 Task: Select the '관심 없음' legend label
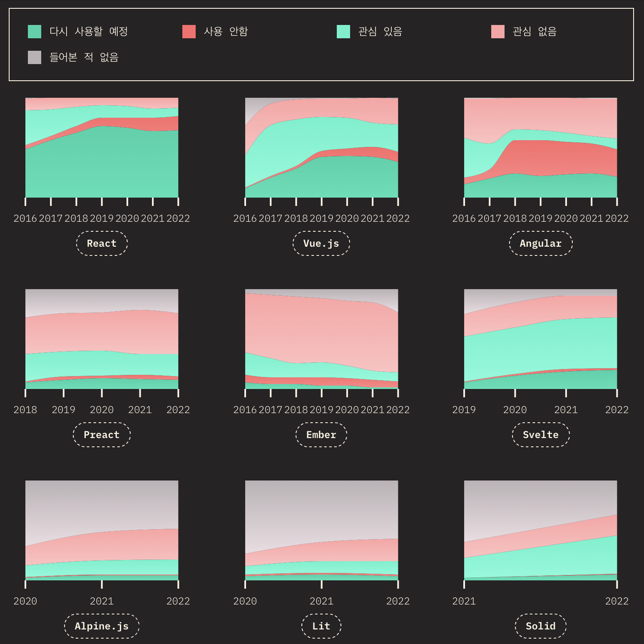[535, 32]
